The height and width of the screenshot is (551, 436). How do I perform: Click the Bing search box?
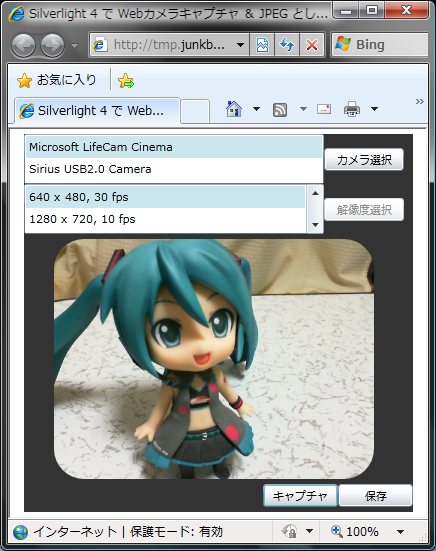(380, 45)
